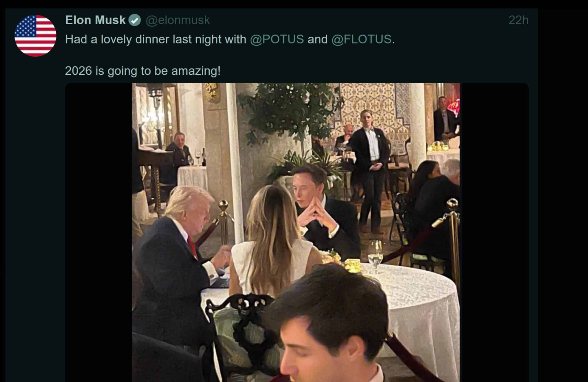
Task: Follow the @POTUS mention link
Action: coord(277,39)
